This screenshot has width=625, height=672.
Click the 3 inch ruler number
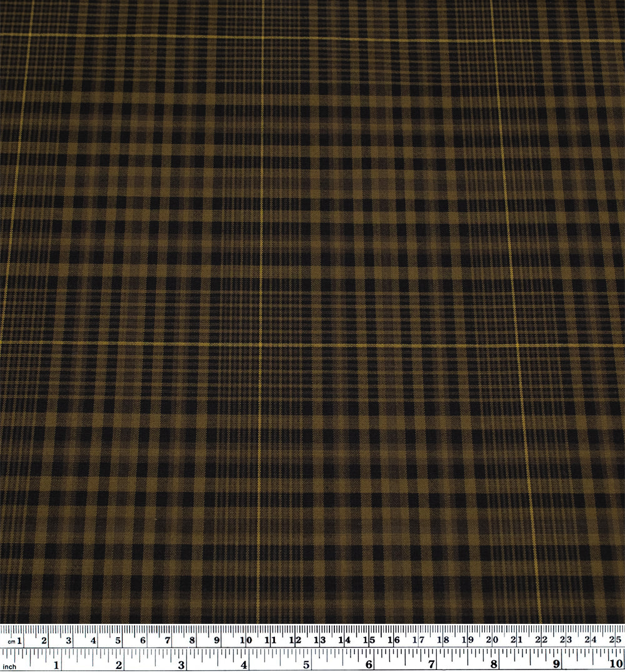[181, 665]
